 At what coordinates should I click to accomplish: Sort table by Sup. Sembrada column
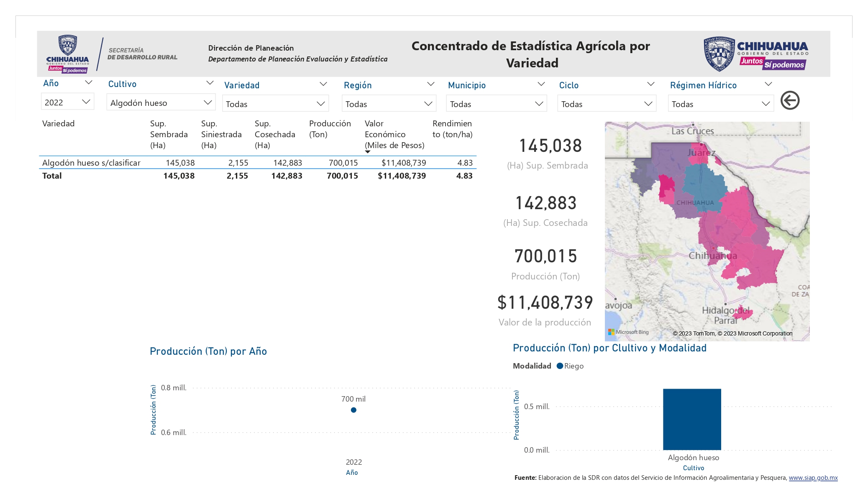coord(169,134)
